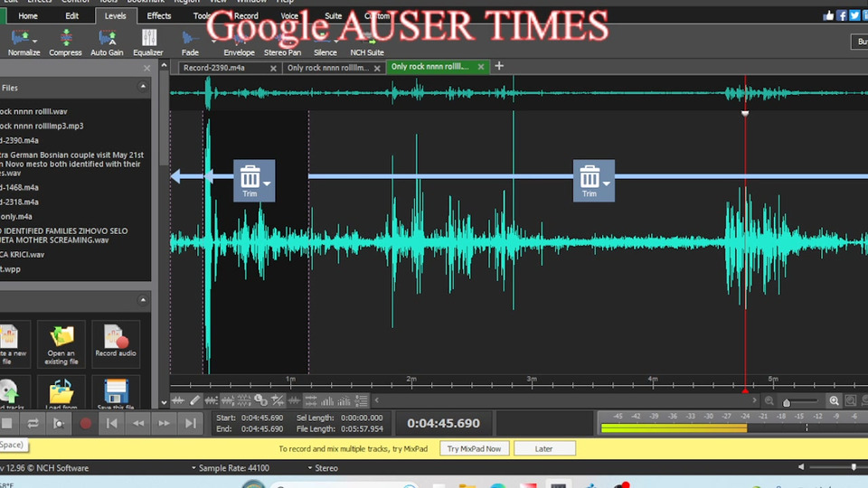Switch to the Effects tab

(x=159, y=16)
